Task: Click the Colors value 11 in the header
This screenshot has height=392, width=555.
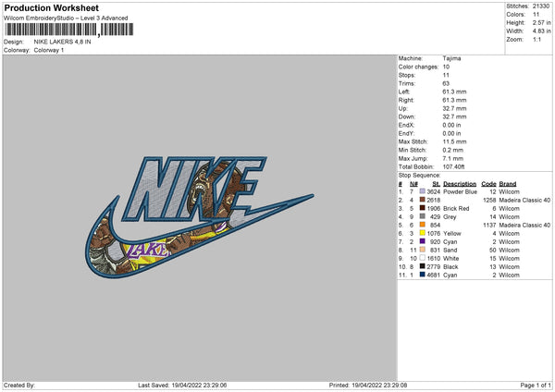Action: click(x=536, y=15)
